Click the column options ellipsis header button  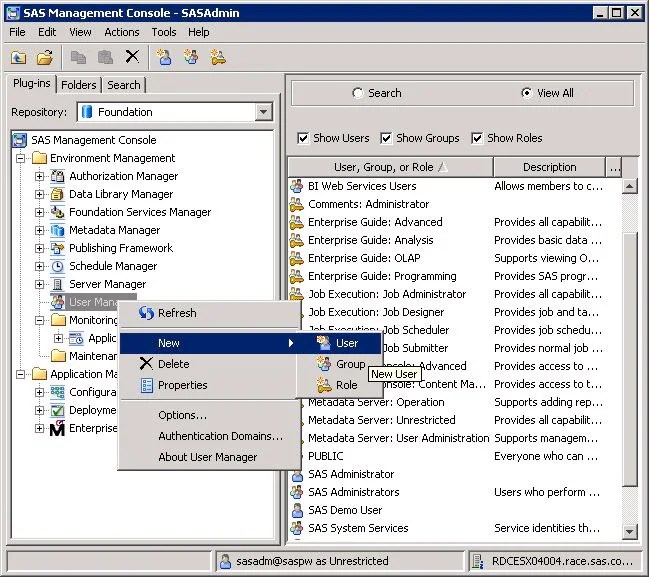click(614, 167)
